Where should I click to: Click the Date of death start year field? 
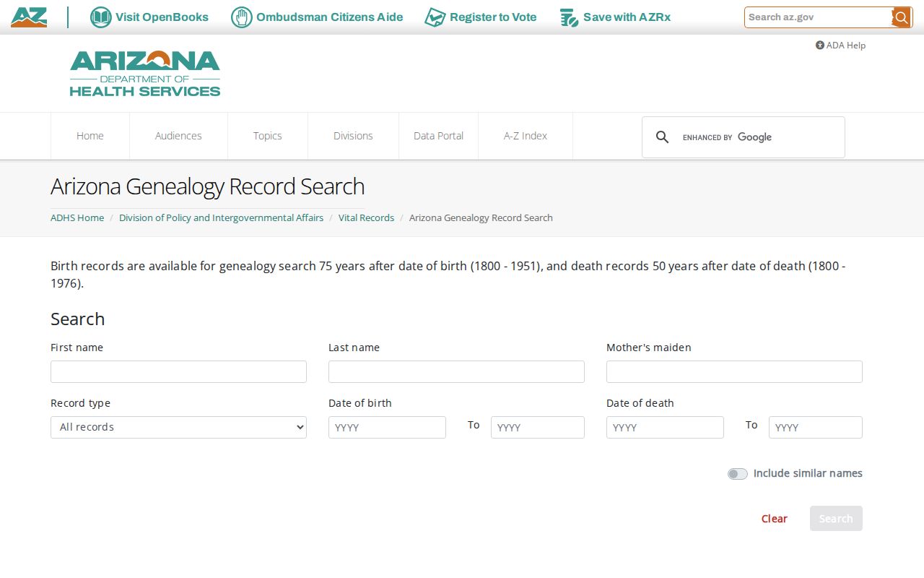point(665,427)
